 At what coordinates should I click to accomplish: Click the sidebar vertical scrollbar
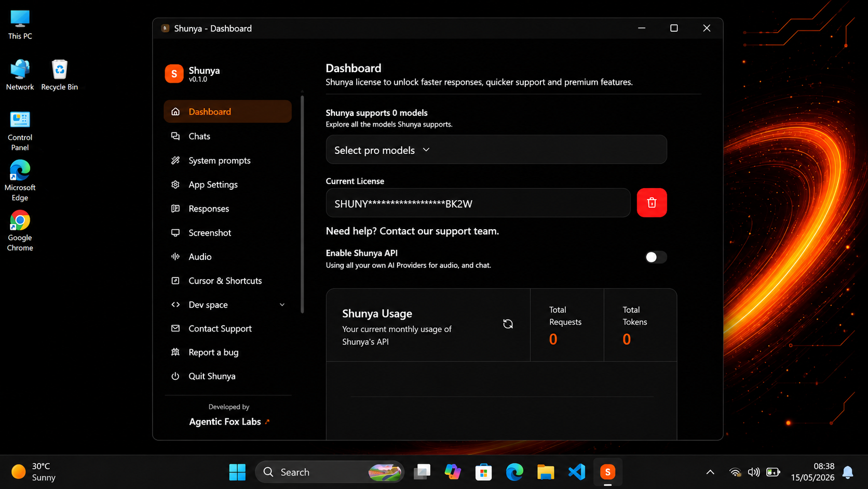(302, 204)
